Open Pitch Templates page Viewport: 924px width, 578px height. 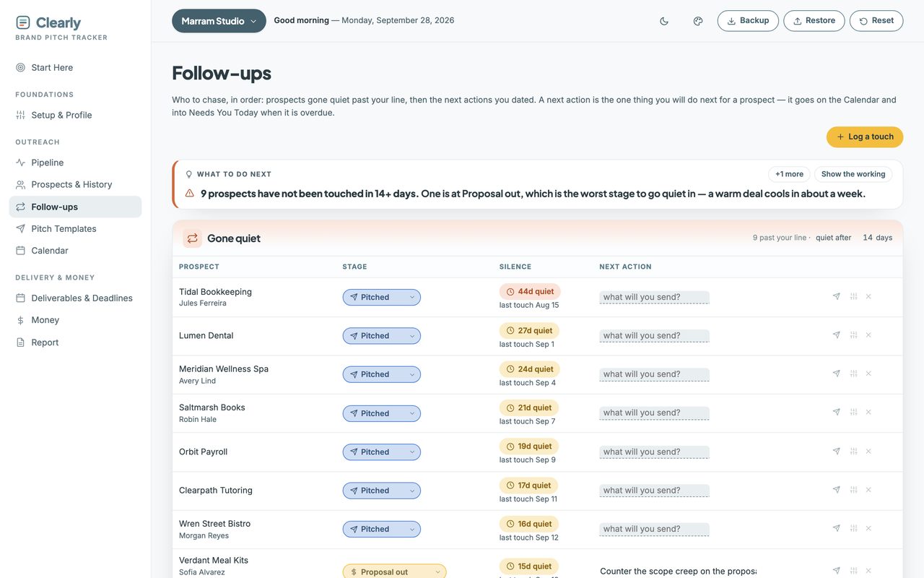coord(75,228)
